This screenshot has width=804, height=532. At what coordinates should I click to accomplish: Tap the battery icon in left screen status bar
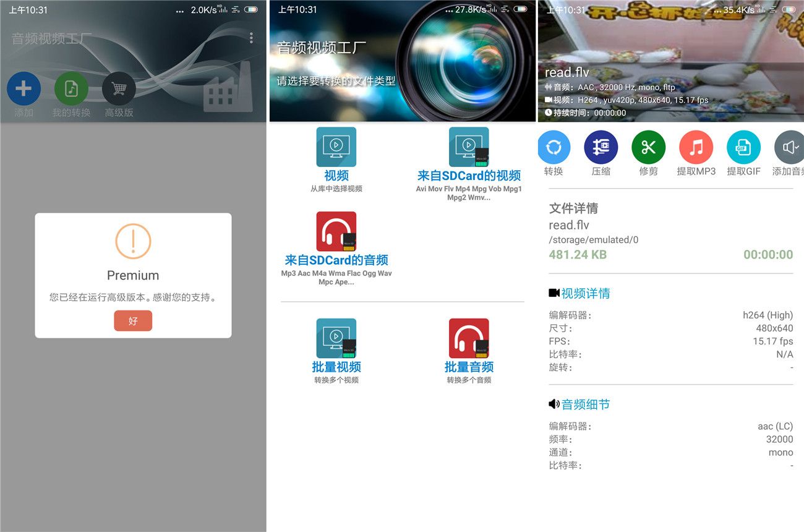251,9
